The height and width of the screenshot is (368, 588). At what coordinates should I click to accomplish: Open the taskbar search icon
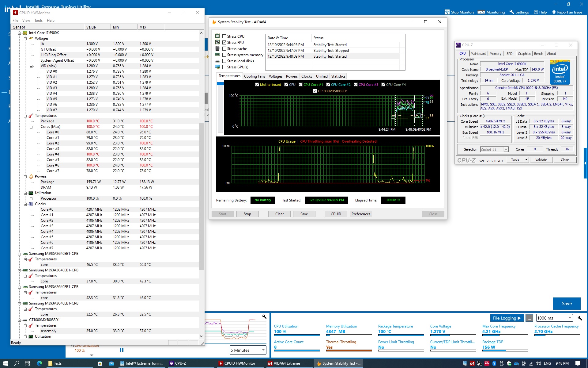point(17,363)
